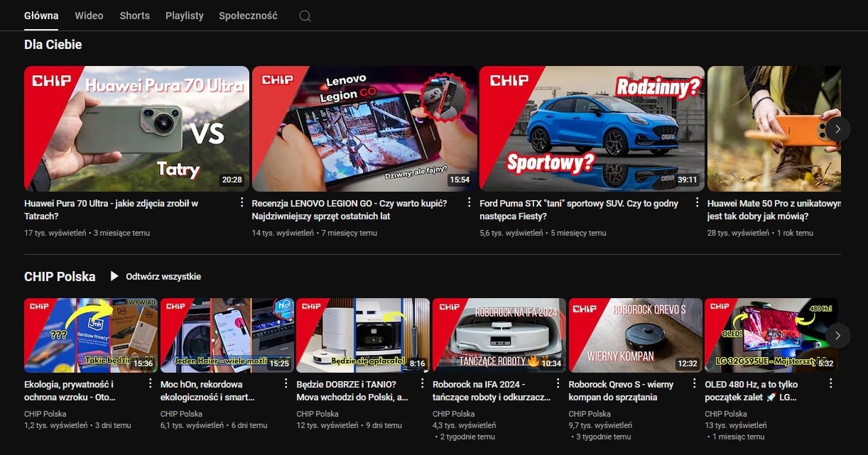Open options menu for Huawei Pura 70 Ultra video
This screenshot has width=868, height=455.
click(x=242, y=203)
